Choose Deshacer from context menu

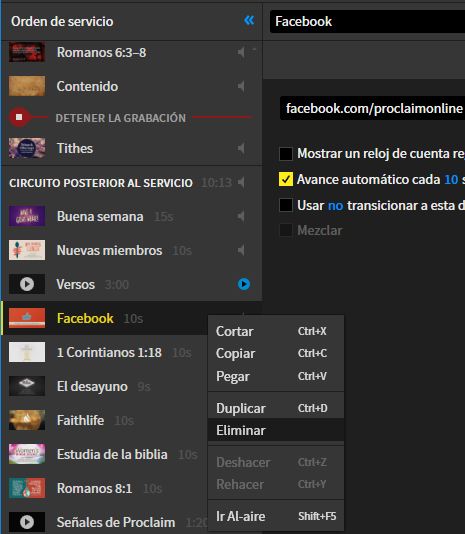[276, 462]
